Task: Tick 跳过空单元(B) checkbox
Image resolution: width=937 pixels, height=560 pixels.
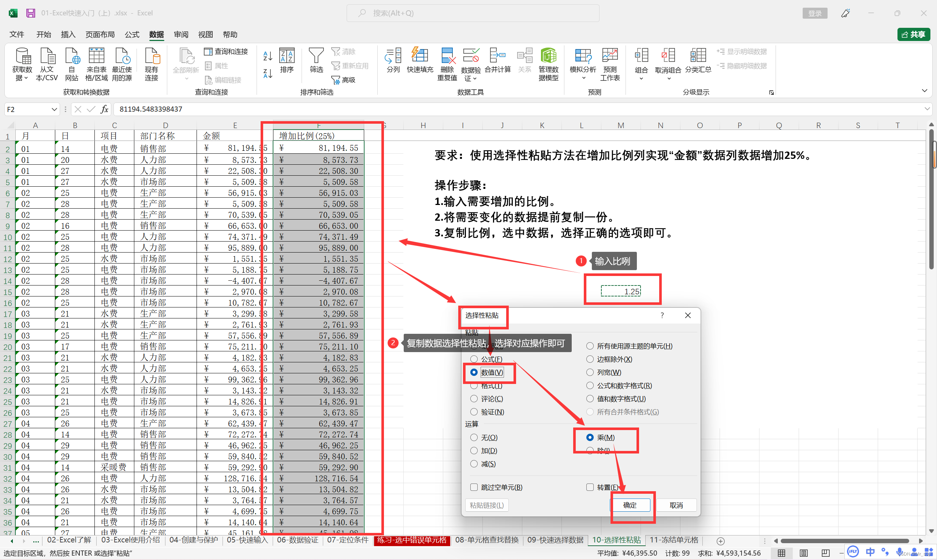Action: click(474, 487)
